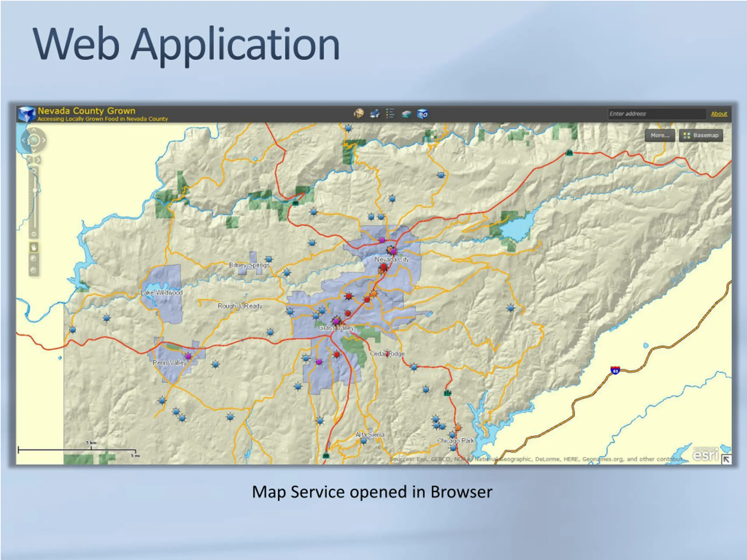Click the Nevada City map label

pos(392,260)
